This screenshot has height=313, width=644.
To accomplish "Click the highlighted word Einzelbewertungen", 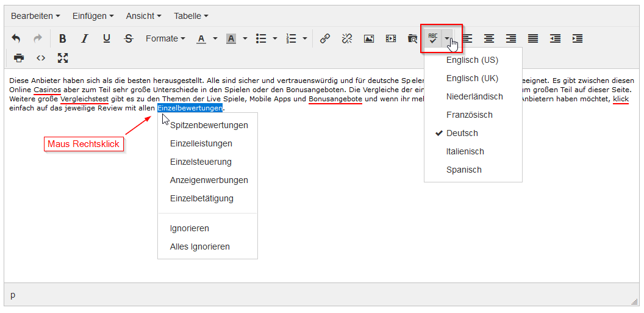I will (190, 108).
